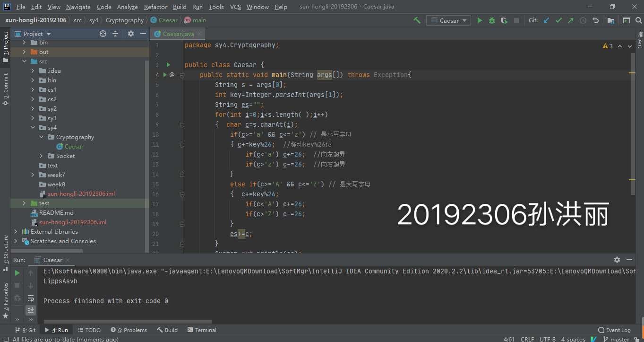
Task: Close the Caesar.java editor tab
Action: pos(200,34)
